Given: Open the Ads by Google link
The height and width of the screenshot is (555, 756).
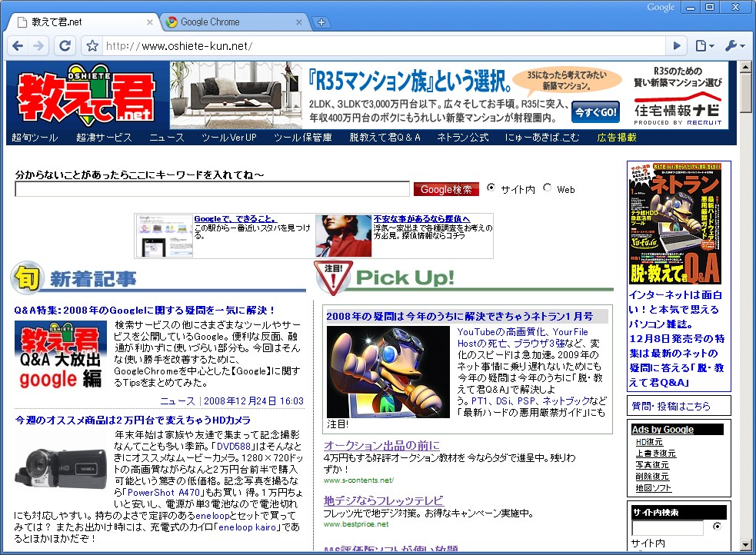Looking at the screenshot, I should 662,429.
